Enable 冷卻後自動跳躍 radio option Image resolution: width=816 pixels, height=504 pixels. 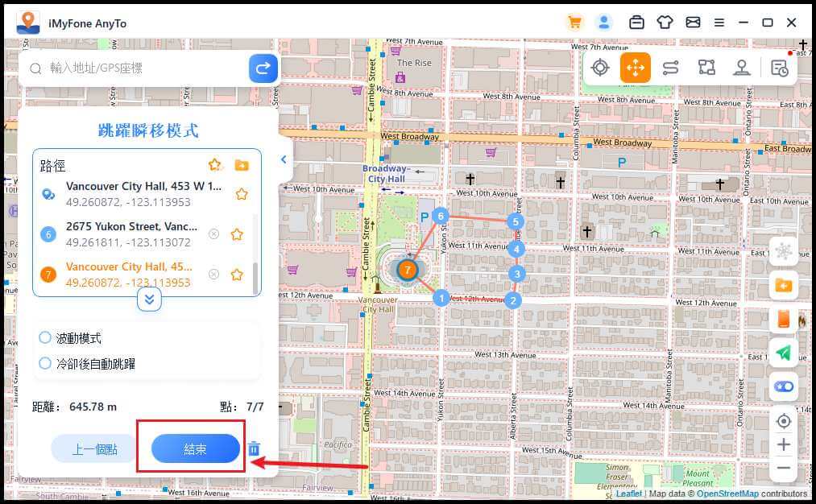pyautogui.click(x=45, y=363)
